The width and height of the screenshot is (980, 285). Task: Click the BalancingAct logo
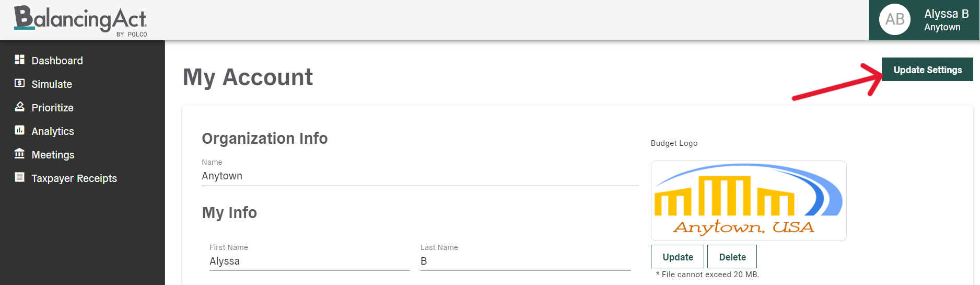tap(80, 21)
